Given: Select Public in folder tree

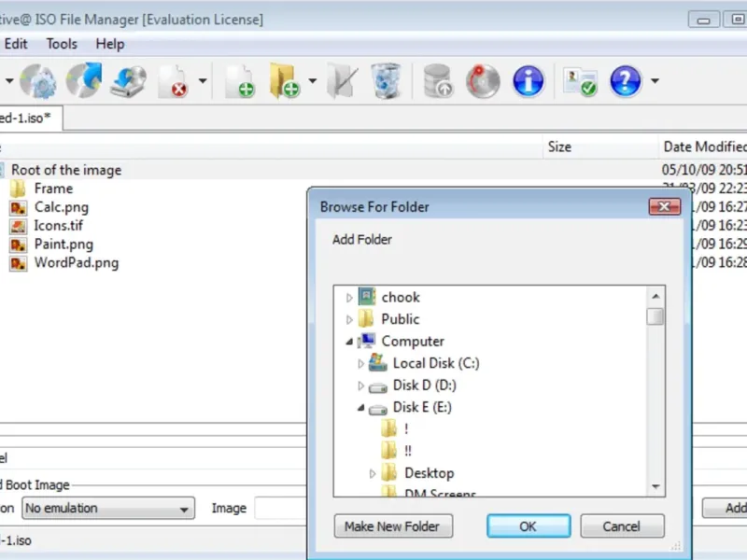Looking at the screenshot, I should click(401, 319).
